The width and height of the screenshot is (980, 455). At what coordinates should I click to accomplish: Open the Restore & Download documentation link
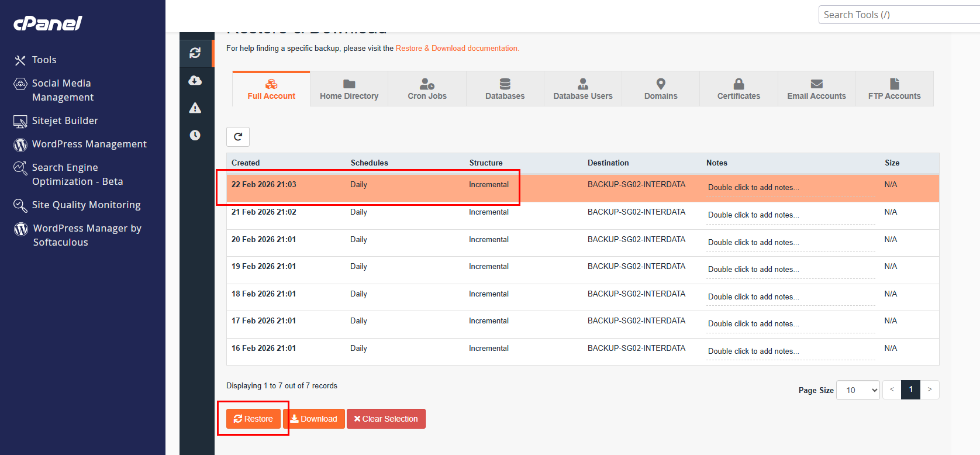point(457,49)
